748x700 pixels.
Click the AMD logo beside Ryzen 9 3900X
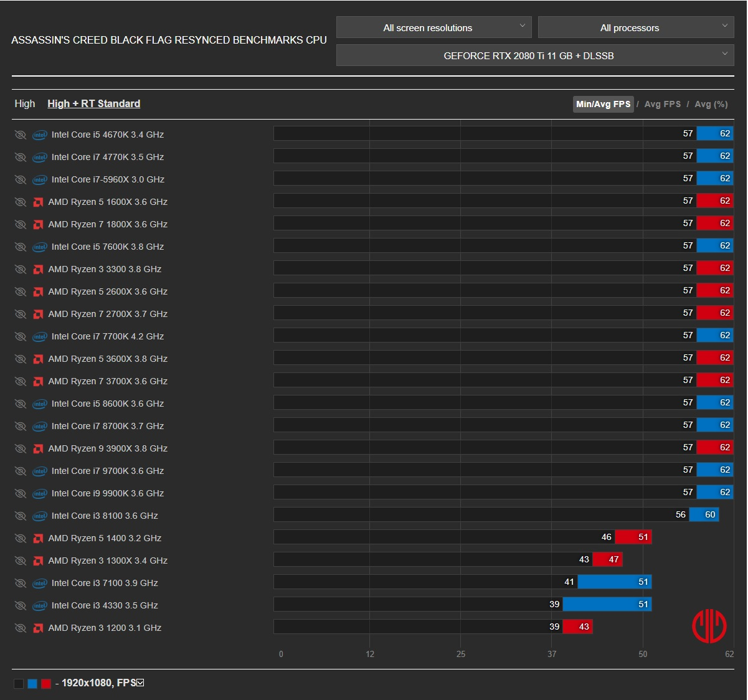(38, 449)
